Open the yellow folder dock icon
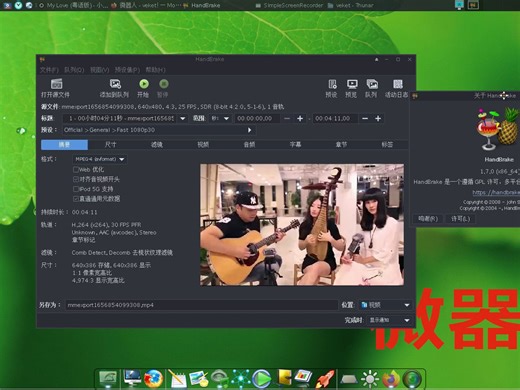This screenshot has height=390, width=520. pyautogui.click(x=284, y=378)
